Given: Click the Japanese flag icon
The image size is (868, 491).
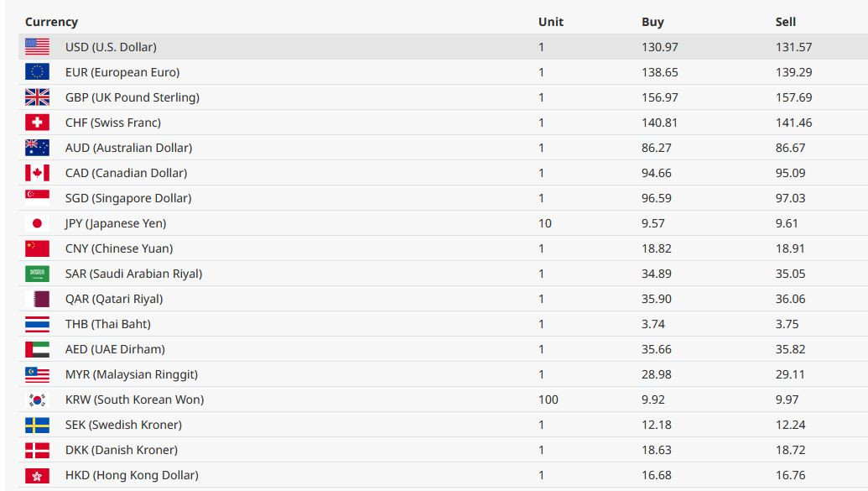Looking at the screenshot, I should pyautogui.click(x=37, y=223).
